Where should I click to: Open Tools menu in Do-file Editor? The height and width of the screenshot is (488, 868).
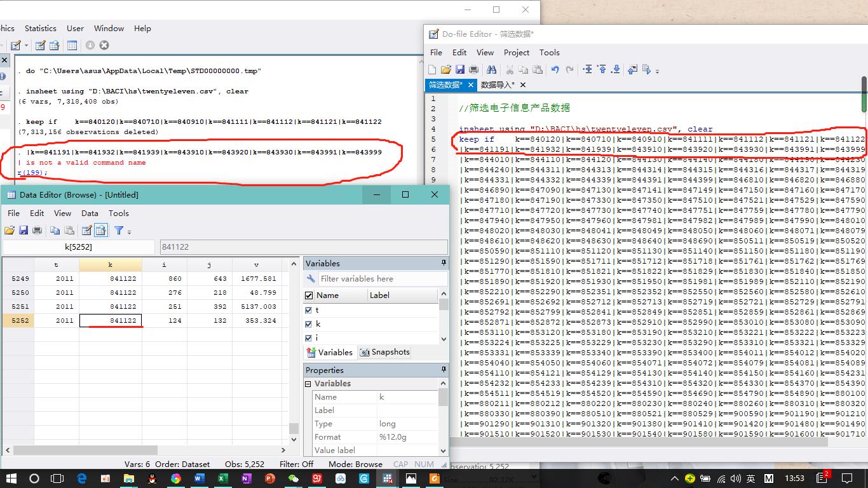(x=550, y=52)
